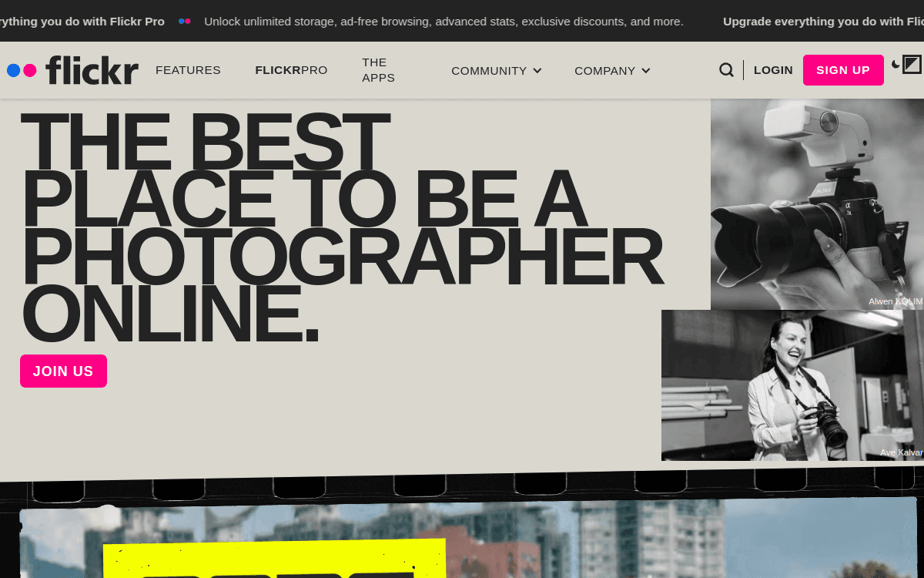Viewport: 924px width, 578px height.
Task: Click the SIGN UP button
Action: (843, 69)
